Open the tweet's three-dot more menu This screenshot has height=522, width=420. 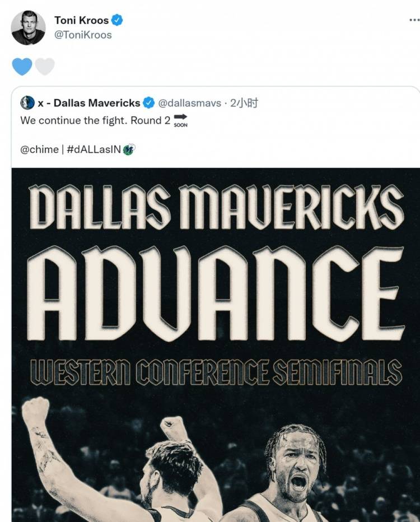414,20
